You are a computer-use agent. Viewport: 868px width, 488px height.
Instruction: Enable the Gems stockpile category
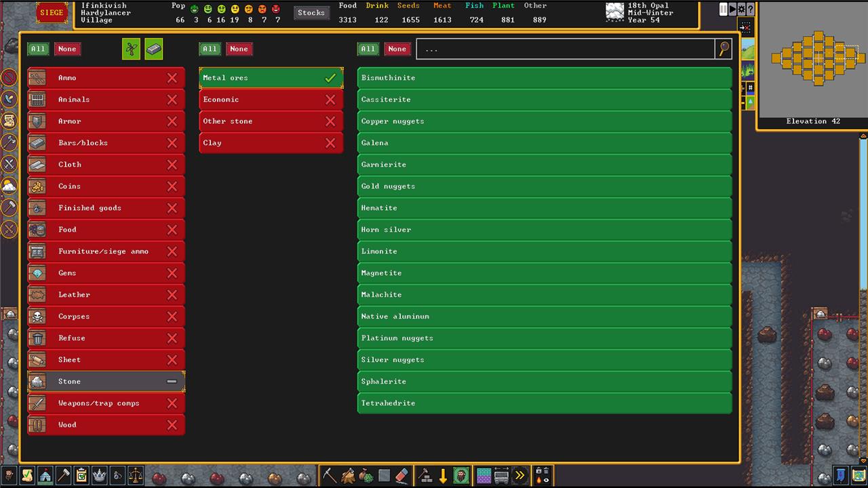172,273
